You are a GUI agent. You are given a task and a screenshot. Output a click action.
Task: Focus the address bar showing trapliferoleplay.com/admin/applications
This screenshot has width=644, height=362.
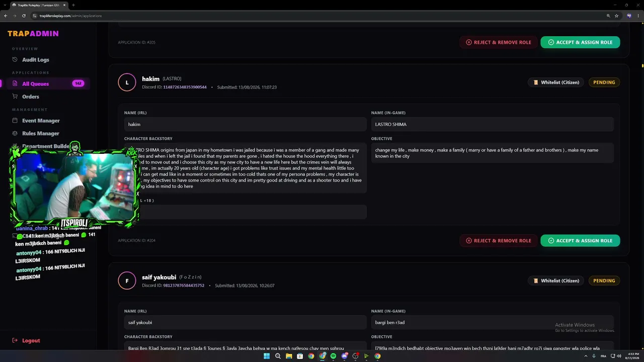point(322,16)
